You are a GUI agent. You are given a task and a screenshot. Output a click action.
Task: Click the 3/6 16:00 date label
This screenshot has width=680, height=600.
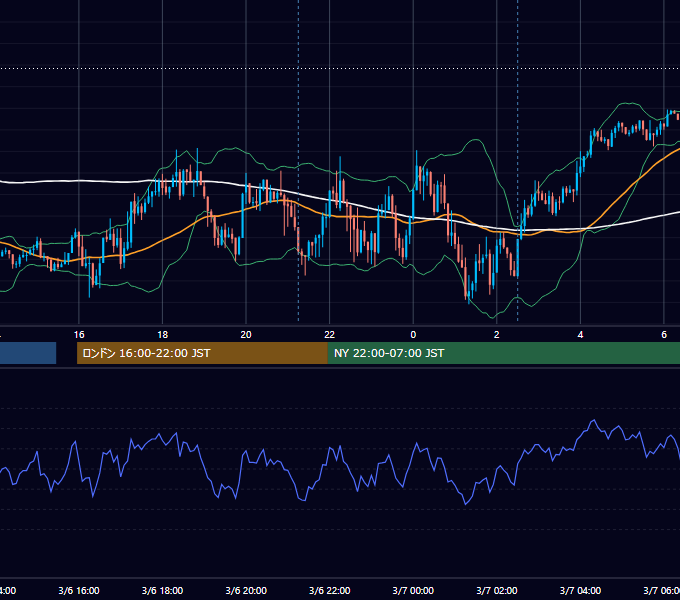tap(79, 590)
